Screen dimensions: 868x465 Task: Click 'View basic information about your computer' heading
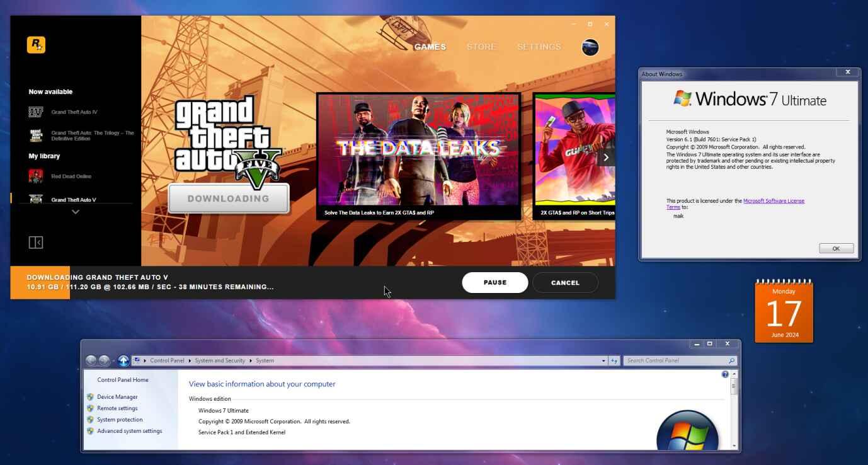(262, 384)
